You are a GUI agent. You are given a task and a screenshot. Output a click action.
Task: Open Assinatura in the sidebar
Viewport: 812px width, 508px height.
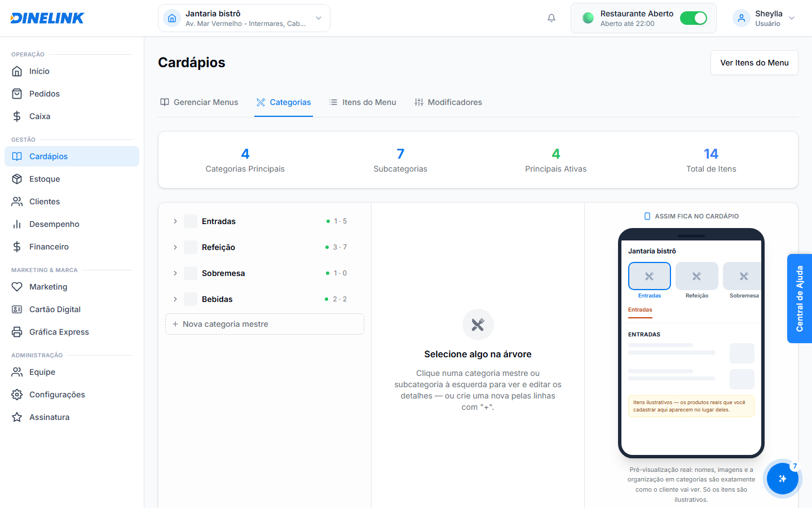pyautogui.click(x=72, y=417)
